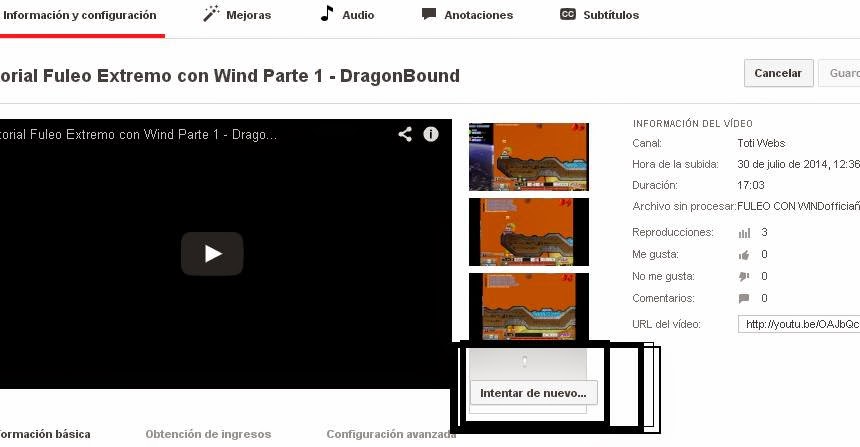
Task: Click the INFORMACIÓN DEL VÍDEO heading
Action: click(693, 123)
